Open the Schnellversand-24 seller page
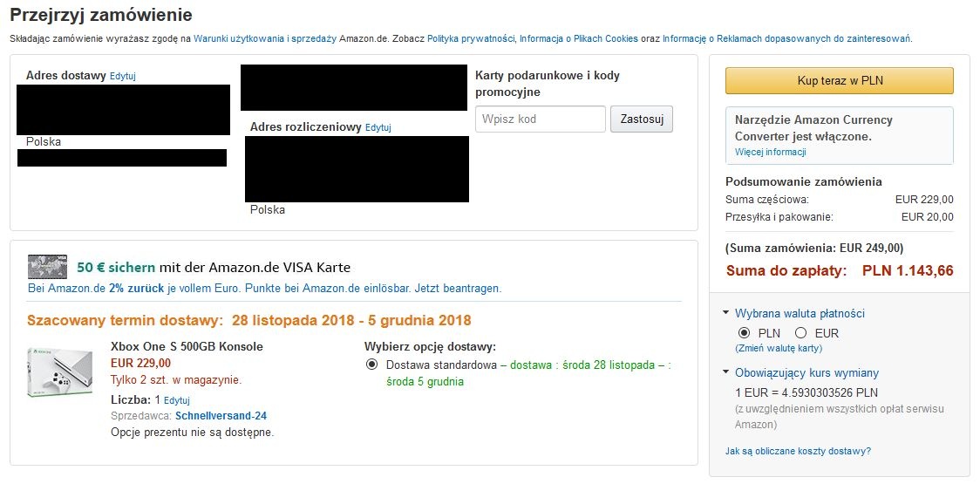 (221, 416)
